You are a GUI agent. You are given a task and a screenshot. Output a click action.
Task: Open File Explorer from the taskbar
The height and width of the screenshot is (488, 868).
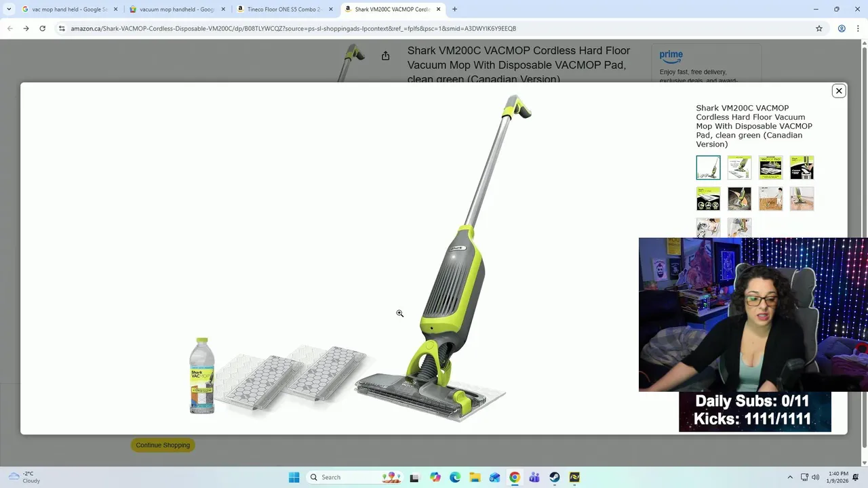(475, 477)
